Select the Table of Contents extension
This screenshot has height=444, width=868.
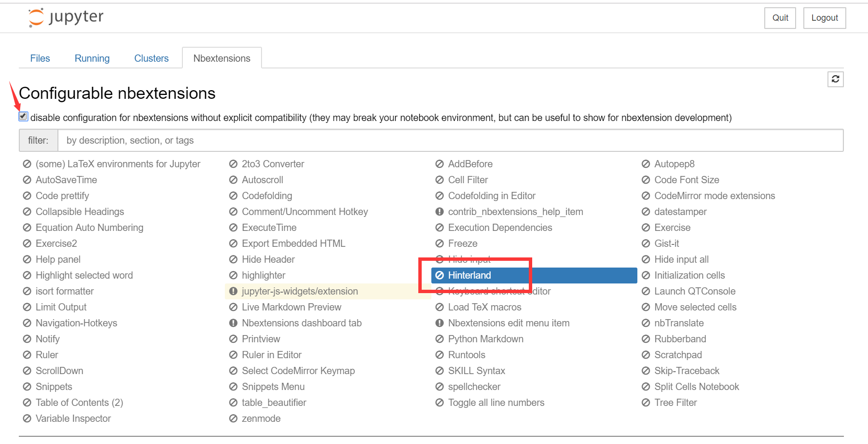point(79,403)
